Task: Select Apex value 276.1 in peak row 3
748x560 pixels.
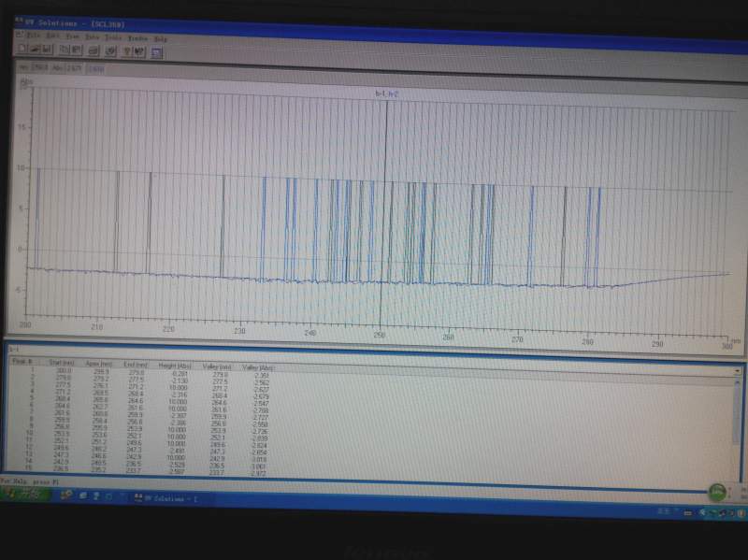Action: click(100, 385)
